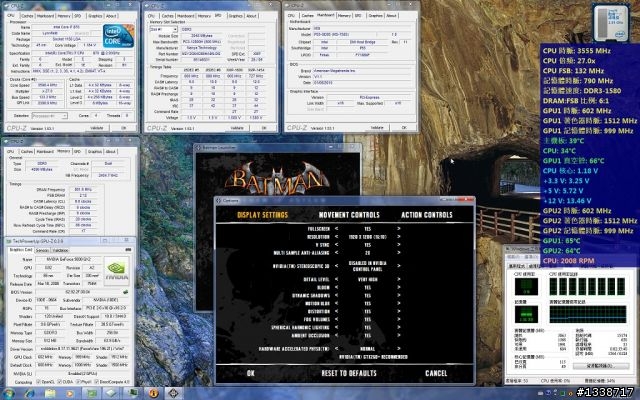Toggle the CUDA checkbox in GPU-Z
640x400 pixels.
click(x=60, y=382)
